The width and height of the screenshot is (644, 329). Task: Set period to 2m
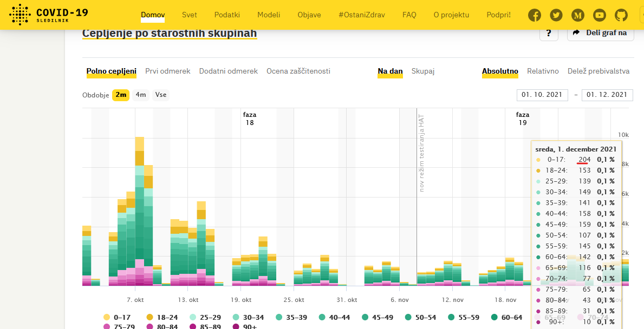pyautogui.click(x=121, y=95)
